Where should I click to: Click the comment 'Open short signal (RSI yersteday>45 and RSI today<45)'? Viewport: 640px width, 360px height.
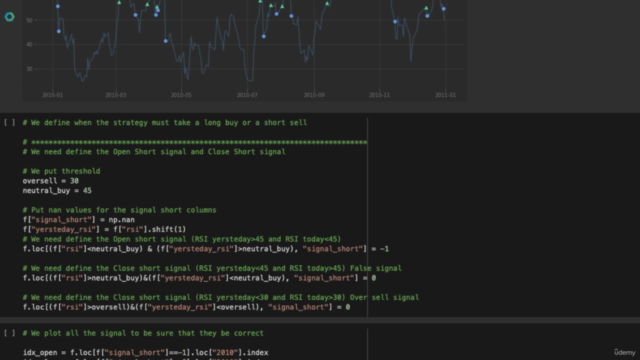pos(182,239)
